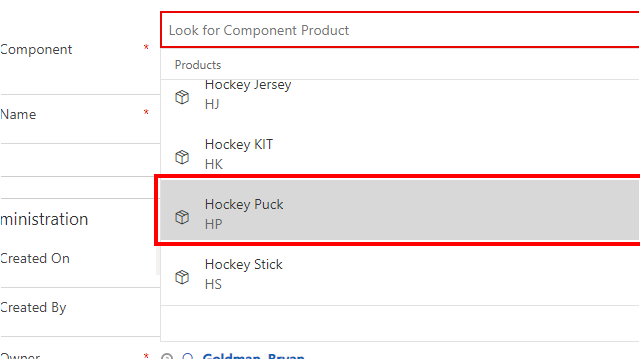The height and width of the screenshot is (360, 640).
Task: Pick the highlighted Hockey Puck entry
Action: click(400, 211)
